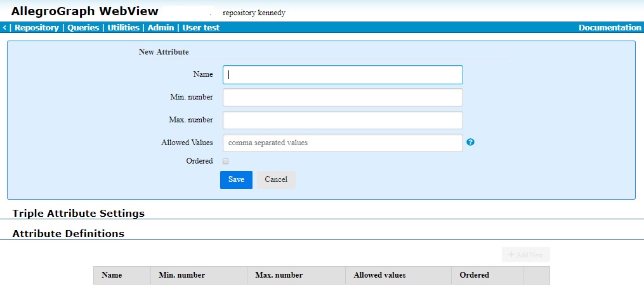Cancel the new attribute form

(276, 180)
